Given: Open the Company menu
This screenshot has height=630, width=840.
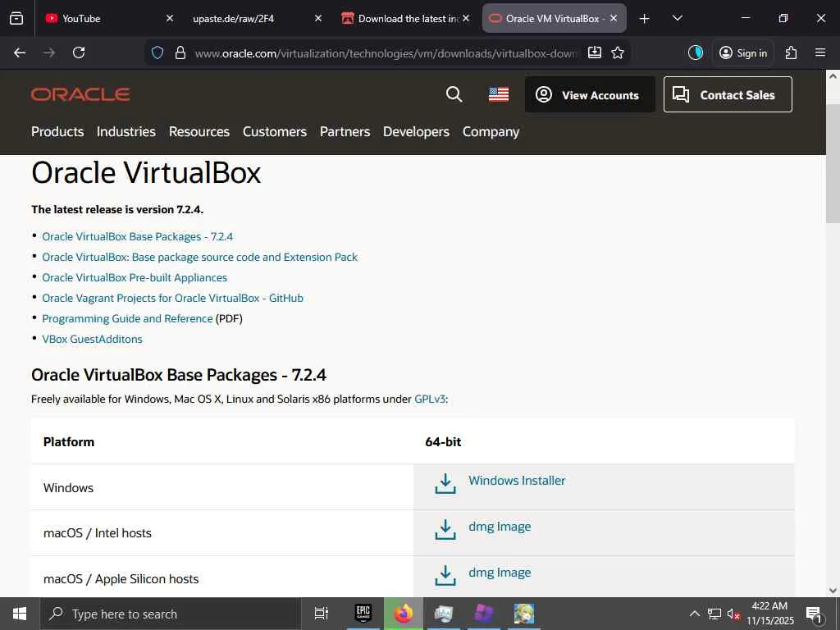Looking at the screenshot, I should click(491, 132).
